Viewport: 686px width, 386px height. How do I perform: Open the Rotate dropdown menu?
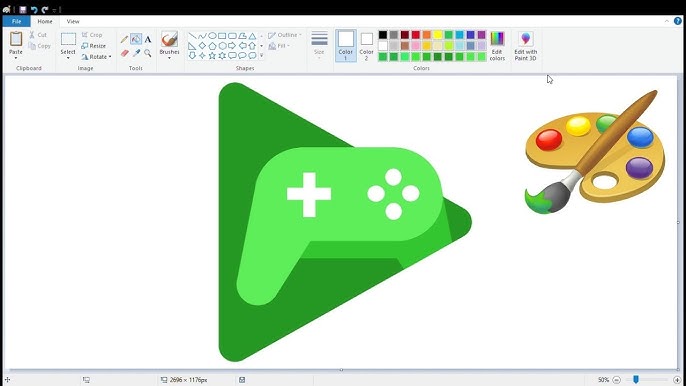[x=96, y=57]
